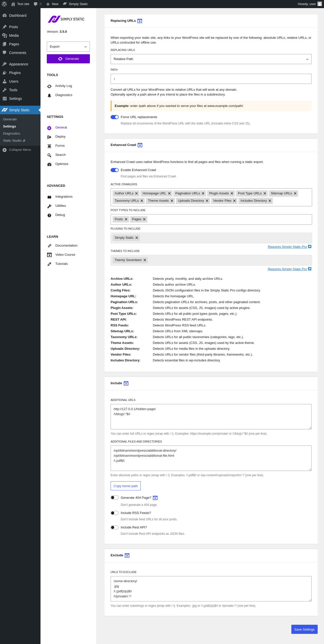Open the Deploy settings section
Screen dimensions: 324x644
(x=60, y=137)
